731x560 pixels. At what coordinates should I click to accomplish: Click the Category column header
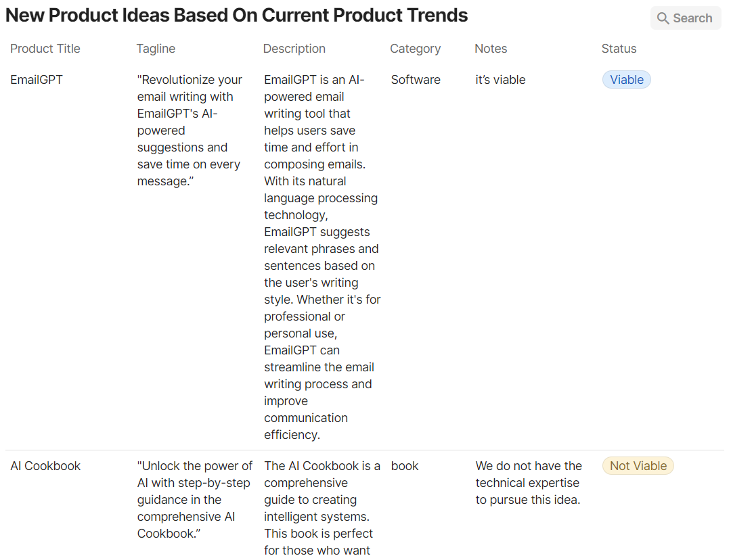point(415,49)
